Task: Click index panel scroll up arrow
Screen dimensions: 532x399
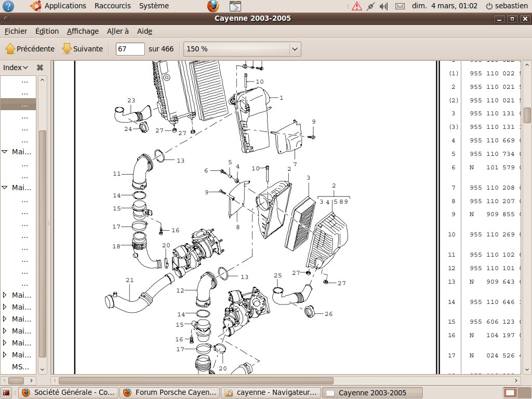Action: click(42, 80)
